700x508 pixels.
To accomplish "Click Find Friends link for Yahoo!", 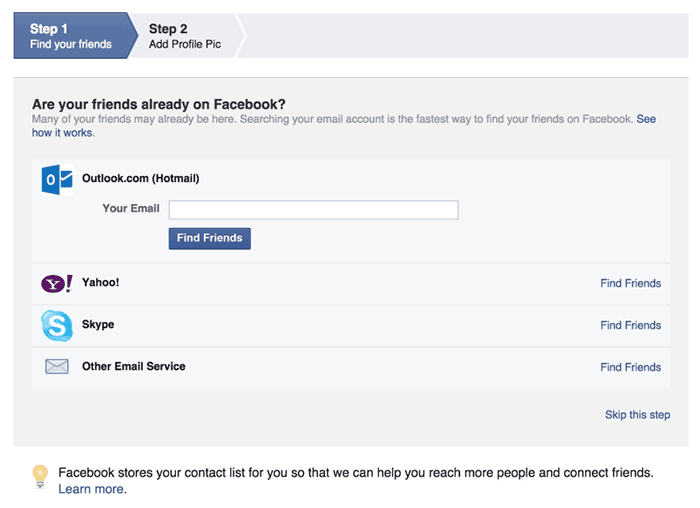I will (x=630, y=283).
